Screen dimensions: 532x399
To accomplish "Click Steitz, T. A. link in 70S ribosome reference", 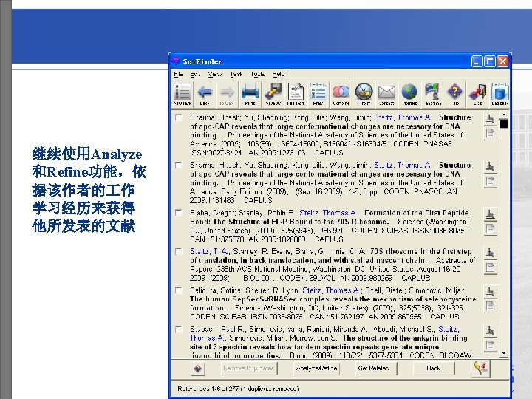I will point(208,251).
